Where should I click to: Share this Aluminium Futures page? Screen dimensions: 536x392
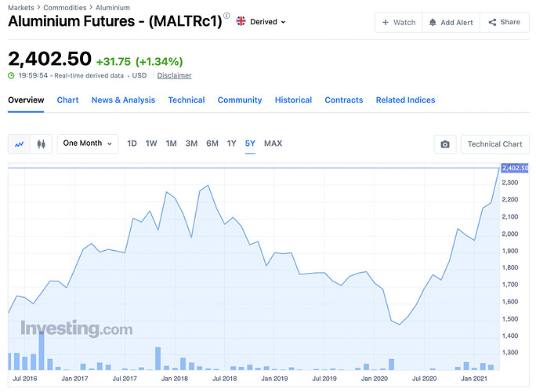(504, 22)
